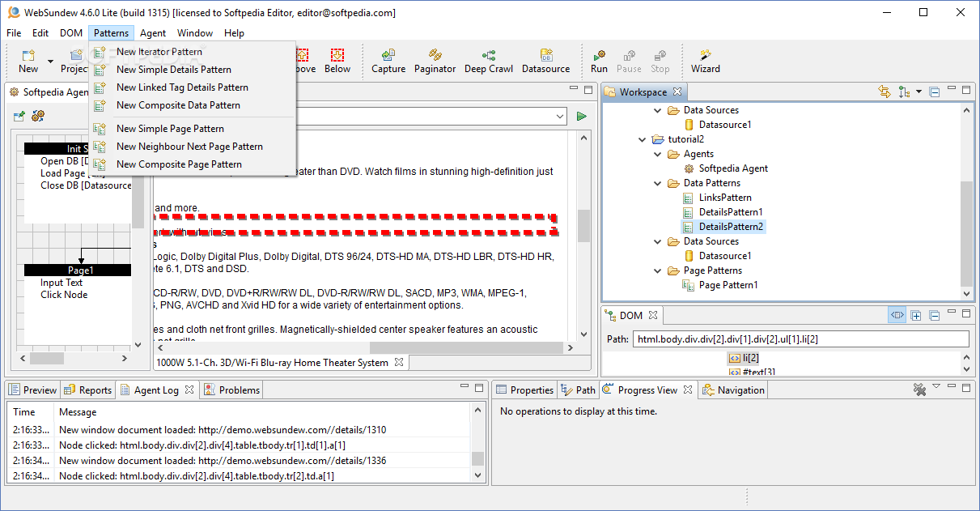Click the DOM Path input field
The image size is (980, 511).
800,339
